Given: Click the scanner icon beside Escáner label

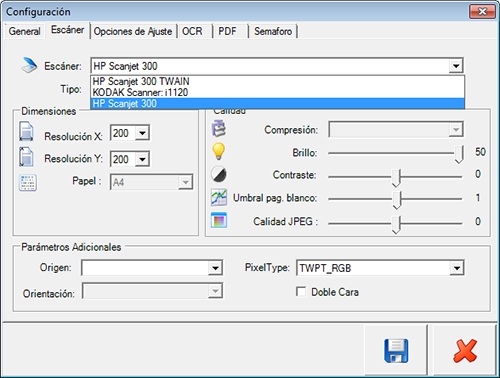Looking at the screenshot, I should (x=29, y=65).
